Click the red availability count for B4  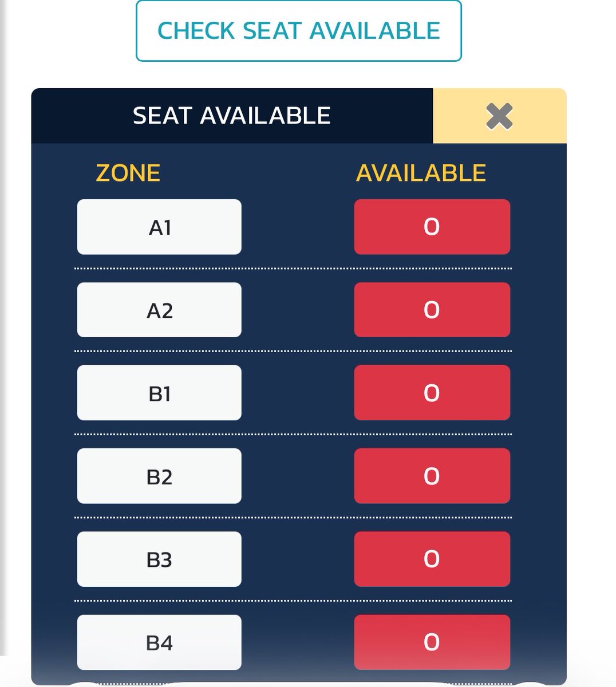(x=432, y=642)
